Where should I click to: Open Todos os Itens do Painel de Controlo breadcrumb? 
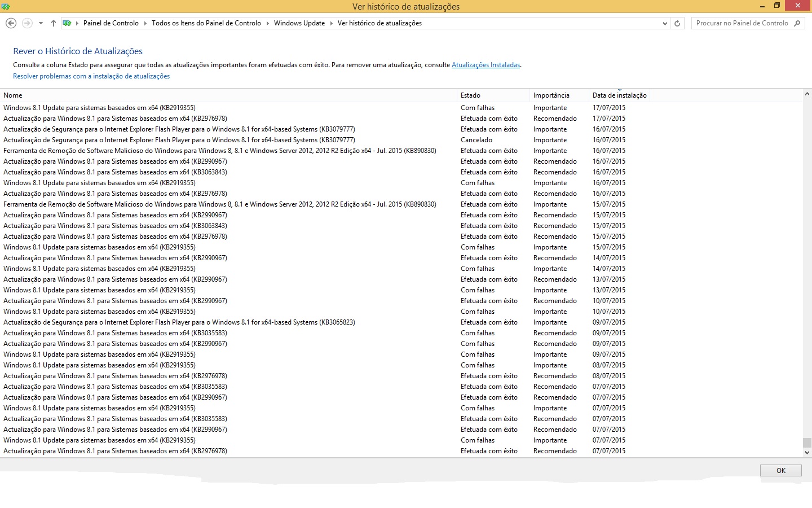coord(206,23)
